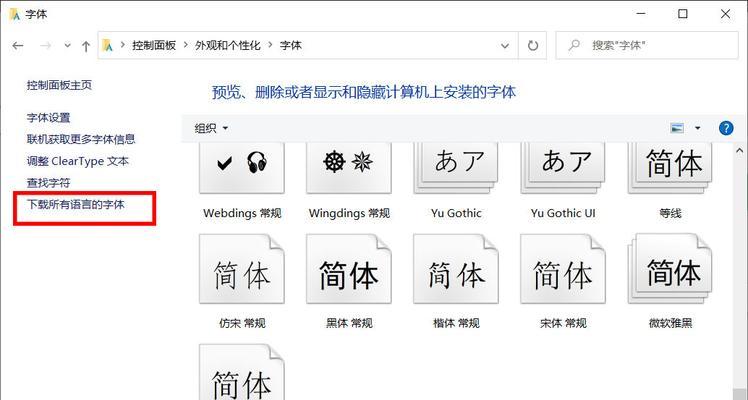This screenshot has height=400, width=748.
Task: Select the Webdings font icon
Action: (241, 166)
